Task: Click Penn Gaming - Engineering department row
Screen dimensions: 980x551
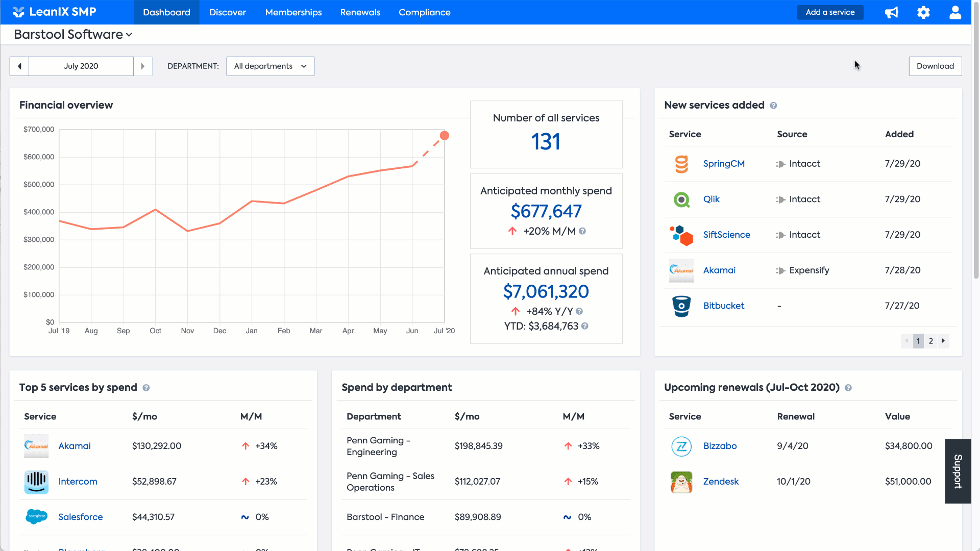Action: coord(485,446)
